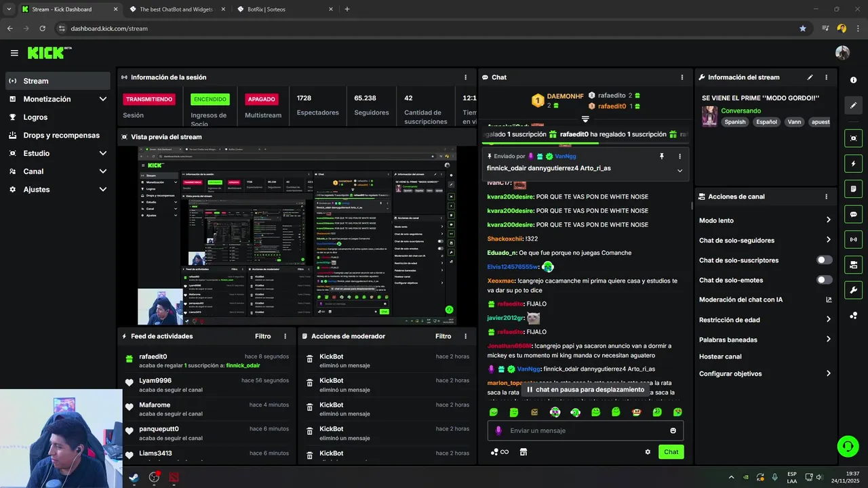This screenshot has height=488, width=868.
Task: Select Logros in the left sidebar
Action: pos(58,117)
